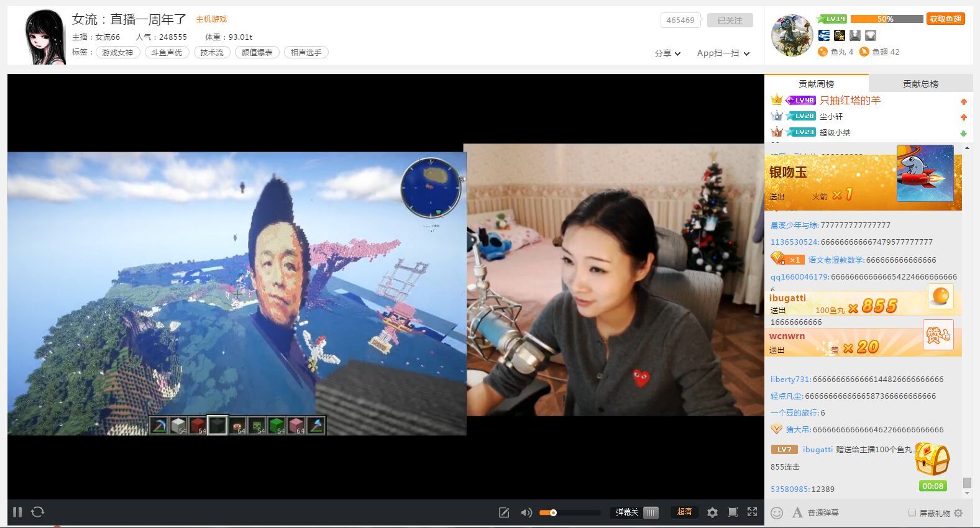Viewport: 980px width, 528px height.
Task: Click the streamer's avatar image
Action: [x=45, y=37]
